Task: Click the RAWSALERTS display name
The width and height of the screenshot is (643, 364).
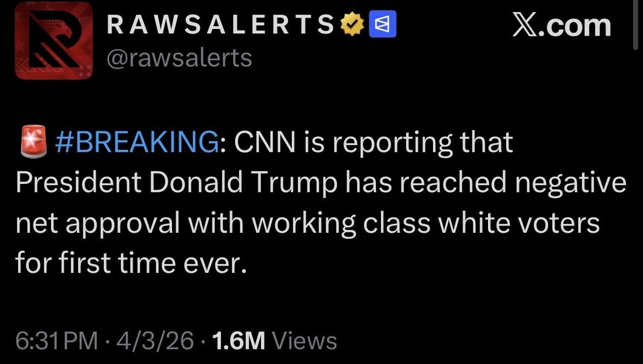Action: pos(220,25)
